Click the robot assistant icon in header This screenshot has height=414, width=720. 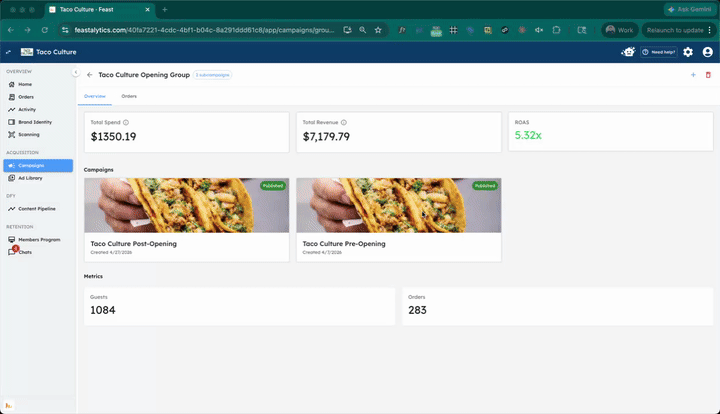[x=628, y=52]
